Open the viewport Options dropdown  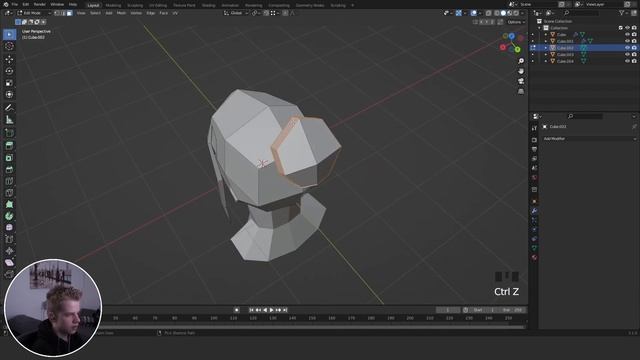(x=516, y=22)
